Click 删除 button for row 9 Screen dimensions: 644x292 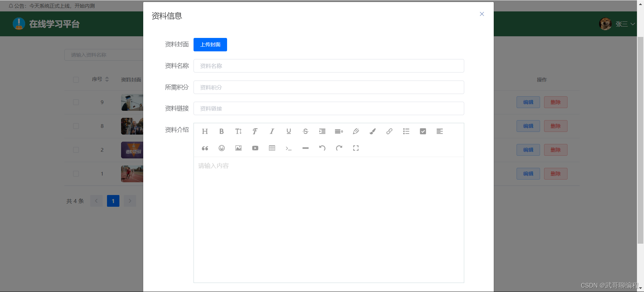point(556,102)
